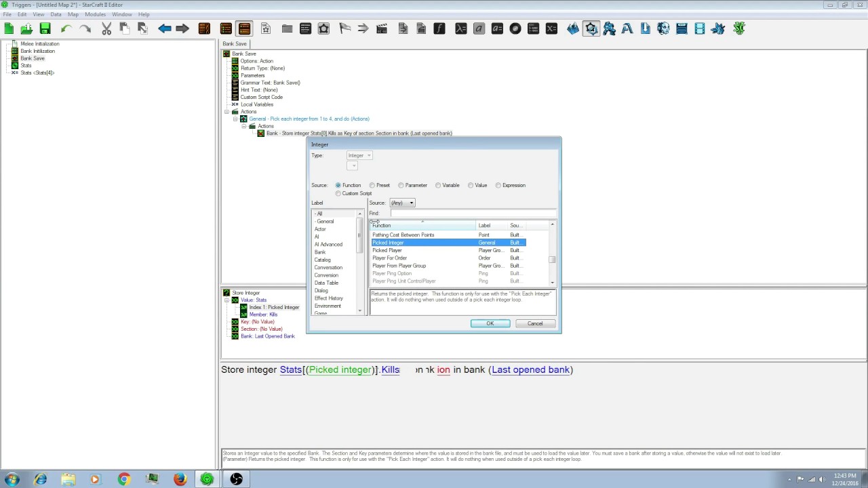The height and width of the screenshot is (488, 868).
Task: Open the File menu
Action: click(x=7, y=14)
